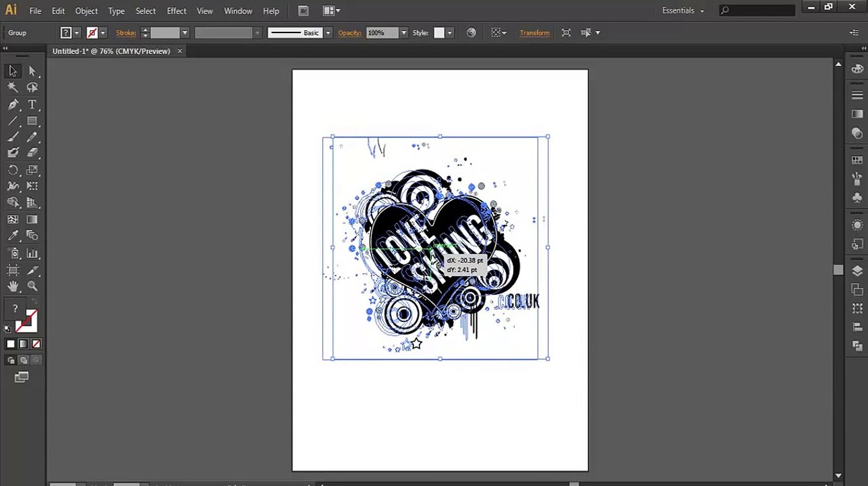
Task: Open the Effect menu
Action: point(177,11)
